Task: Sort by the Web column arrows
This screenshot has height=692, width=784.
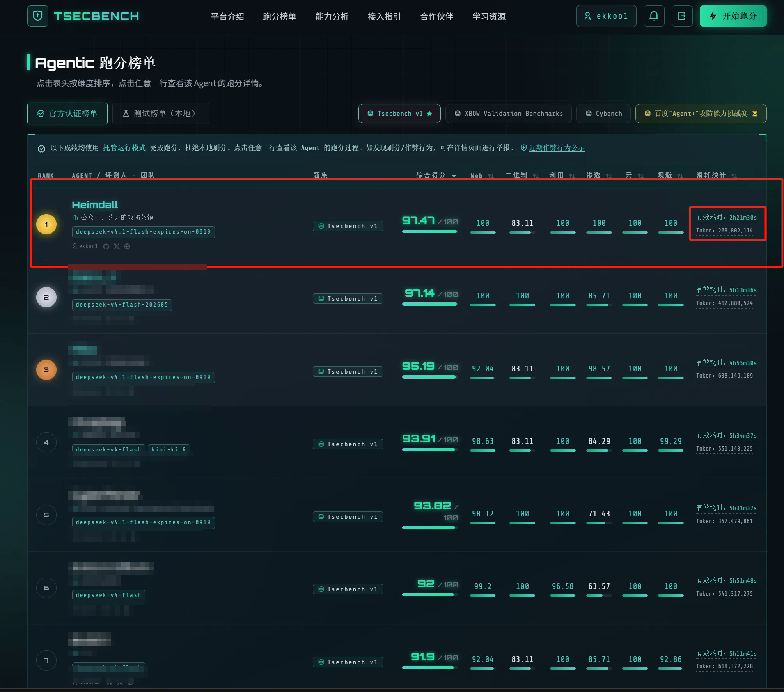Action: (491, 176)
